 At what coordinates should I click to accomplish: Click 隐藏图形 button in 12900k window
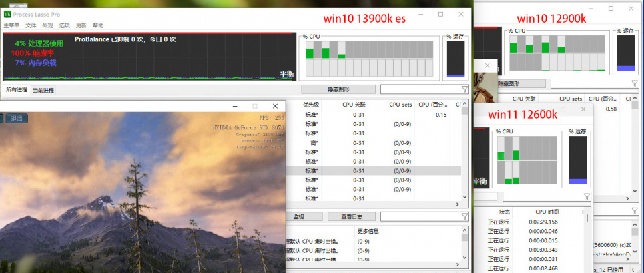point(522,83)
